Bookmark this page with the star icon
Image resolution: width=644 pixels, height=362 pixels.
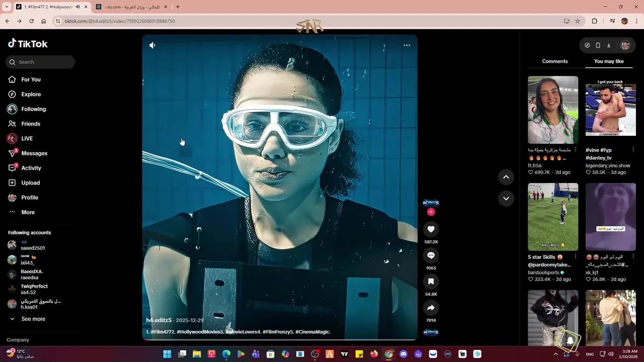[578, 21]
